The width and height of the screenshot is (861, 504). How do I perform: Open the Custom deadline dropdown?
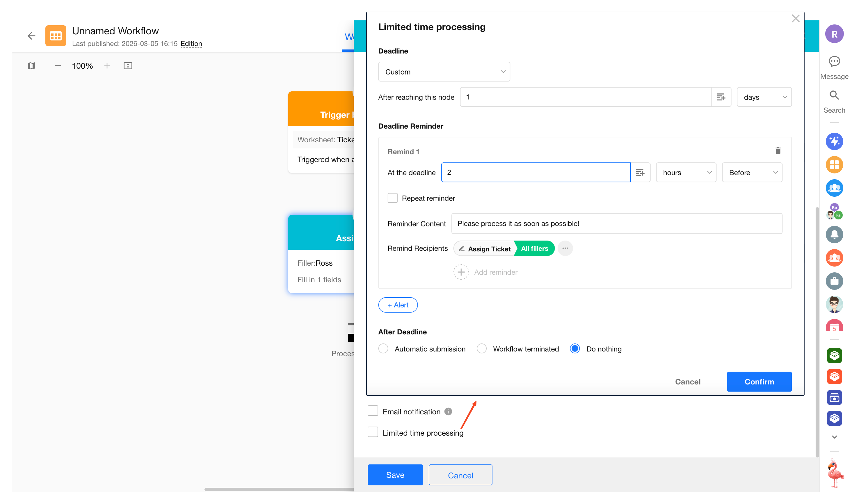pyautogui.click(x=444, y=72)
